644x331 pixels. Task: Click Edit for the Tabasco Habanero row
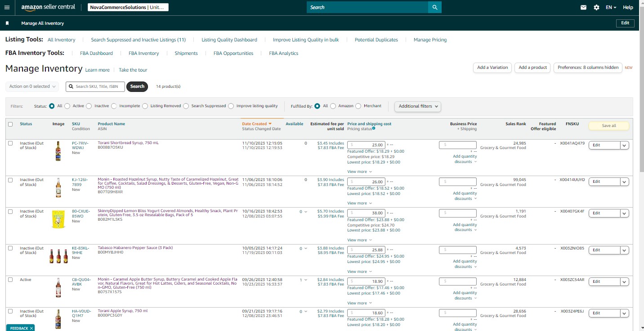click(604, 250)
